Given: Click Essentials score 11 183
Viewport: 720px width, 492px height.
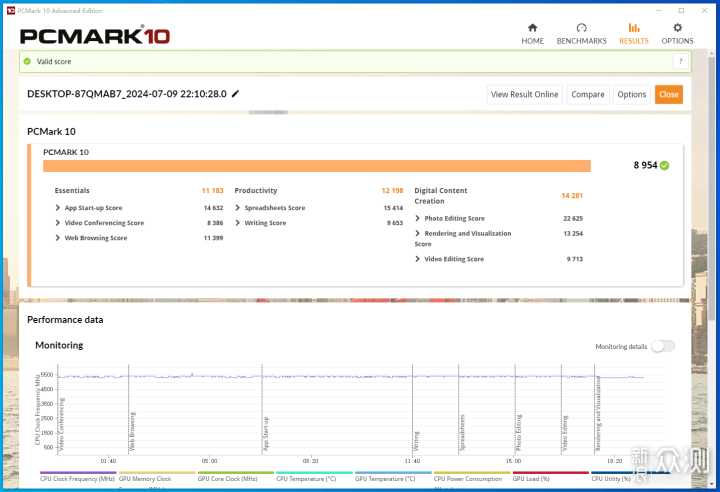Looking at the screenshot, I should 212,190.
